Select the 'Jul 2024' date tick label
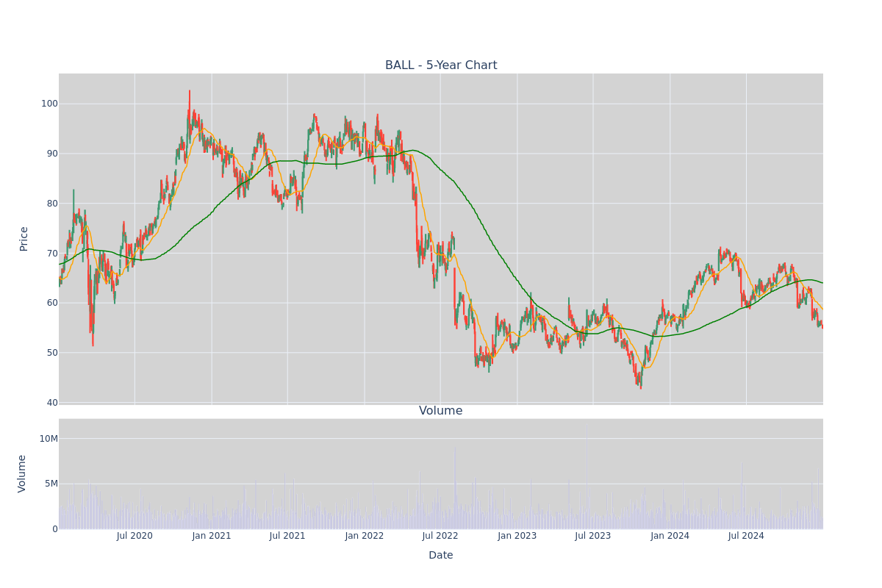The image size is (882, 588). [746, 536]
